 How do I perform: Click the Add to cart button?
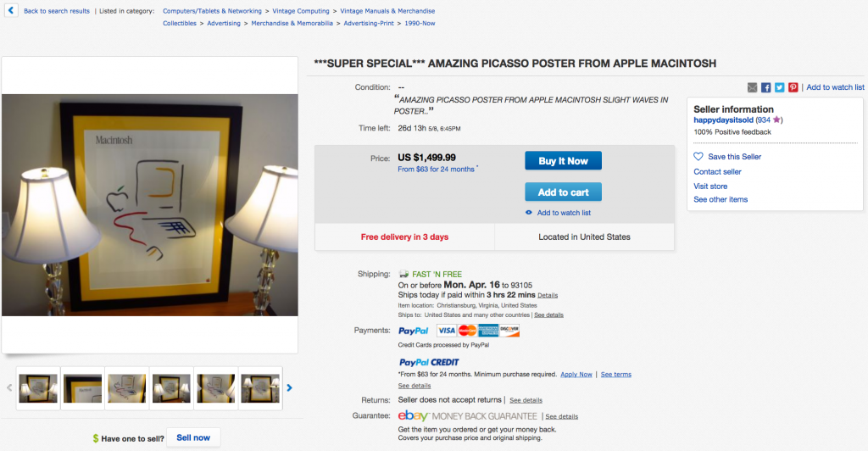(x=563, y=192)
